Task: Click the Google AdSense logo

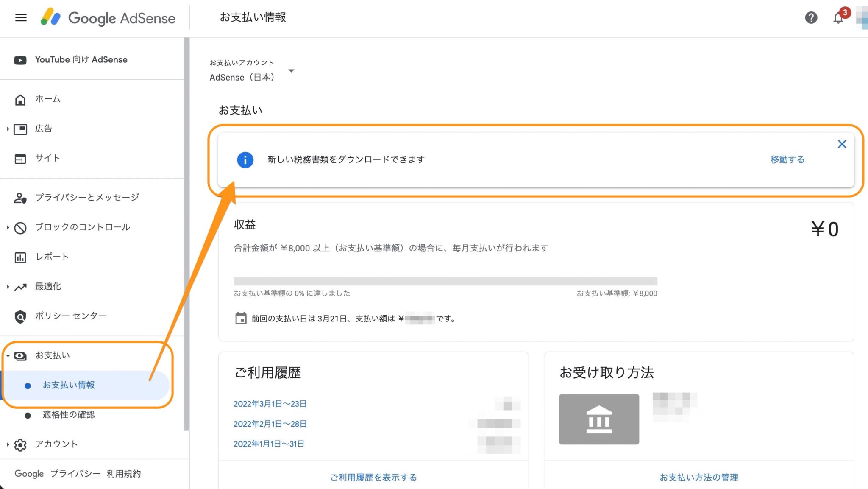Action: 108,18
